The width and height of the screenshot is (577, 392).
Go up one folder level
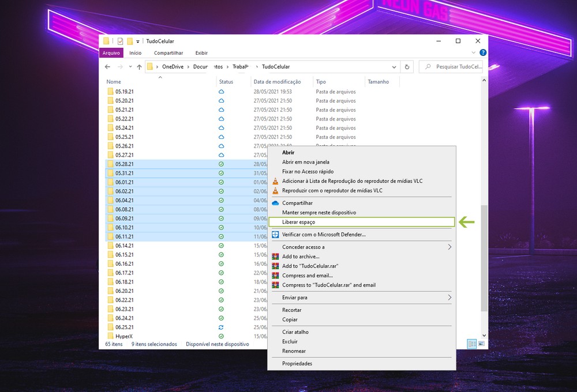(139, 67)
